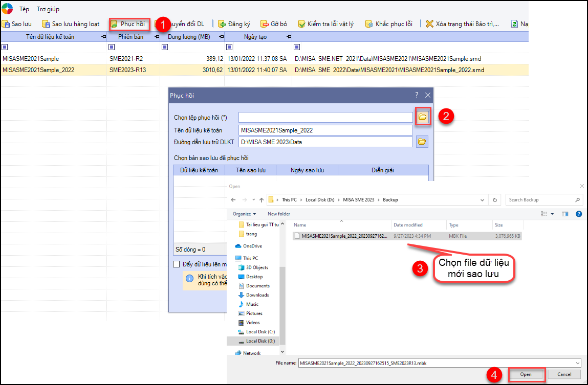Click the Open button in file dialog

(x=526, y=374)
